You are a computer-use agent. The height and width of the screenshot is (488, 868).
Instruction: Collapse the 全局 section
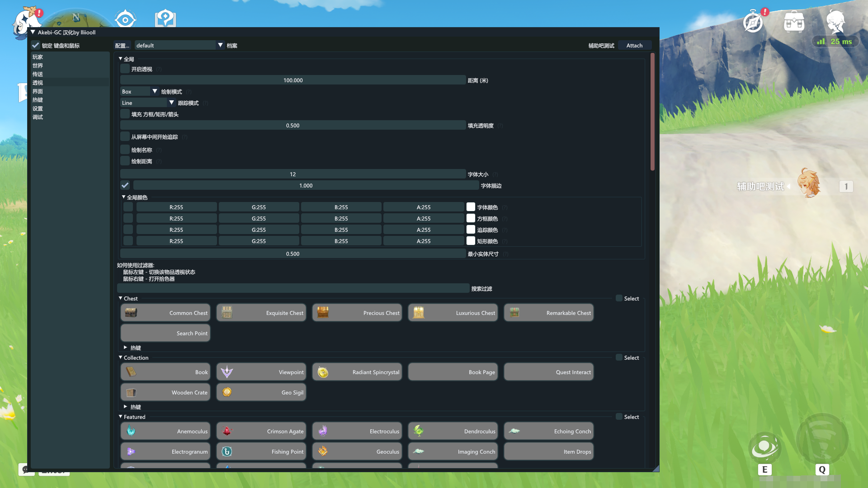coord(121,59)
